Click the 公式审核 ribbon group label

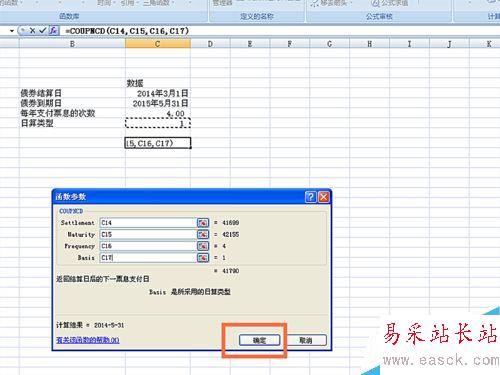click(379, 16)
